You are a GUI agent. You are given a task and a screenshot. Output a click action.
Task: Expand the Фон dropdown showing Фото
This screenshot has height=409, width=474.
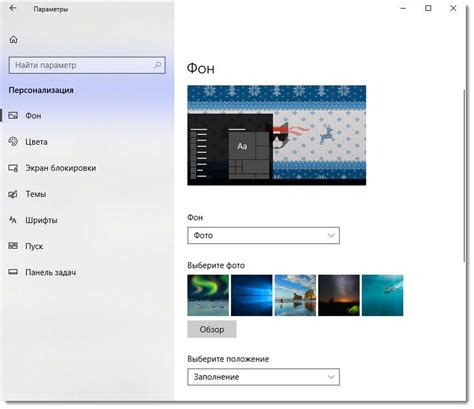[263, 236]
